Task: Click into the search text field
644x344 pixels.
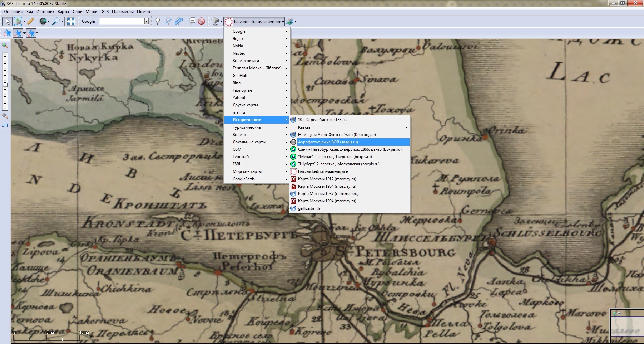Action: click(x=122, y=21)
